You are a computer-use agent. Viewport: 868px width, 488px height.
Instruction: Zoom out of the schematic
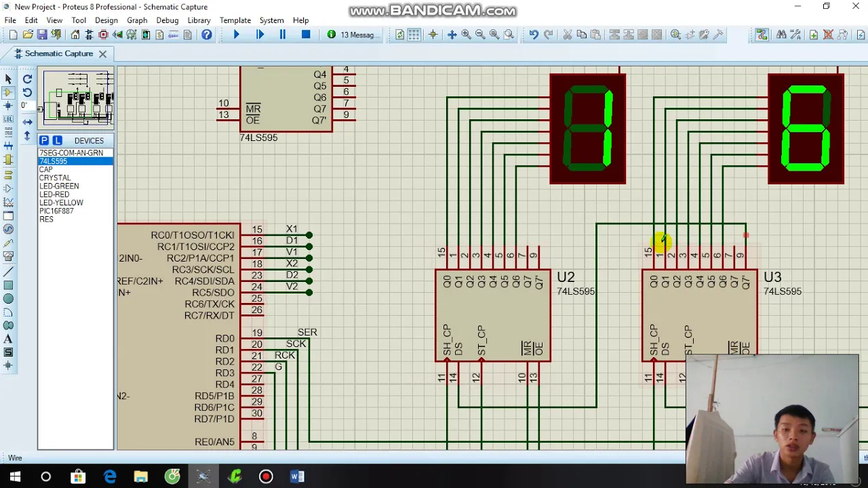tap(480, 35)
